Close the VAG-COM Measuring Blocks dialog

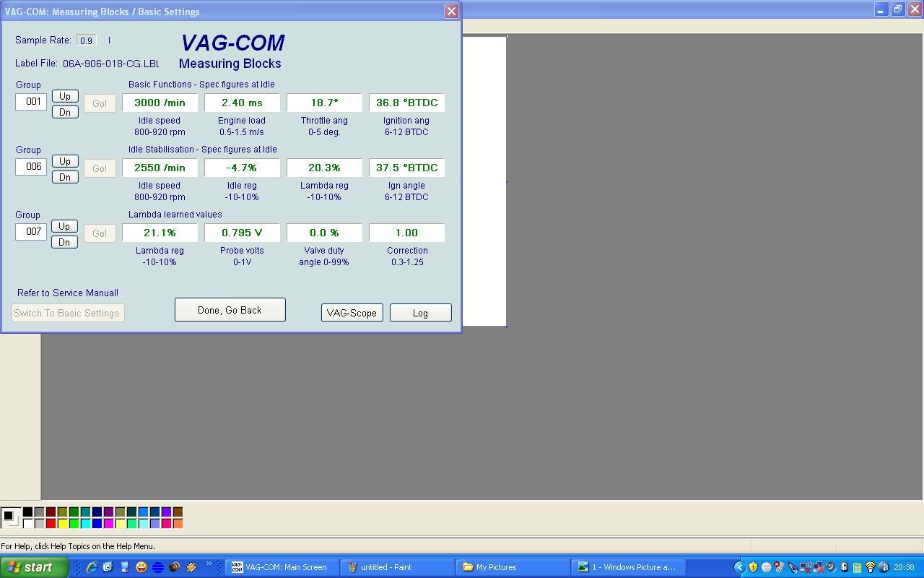click(x=451, y=11)
